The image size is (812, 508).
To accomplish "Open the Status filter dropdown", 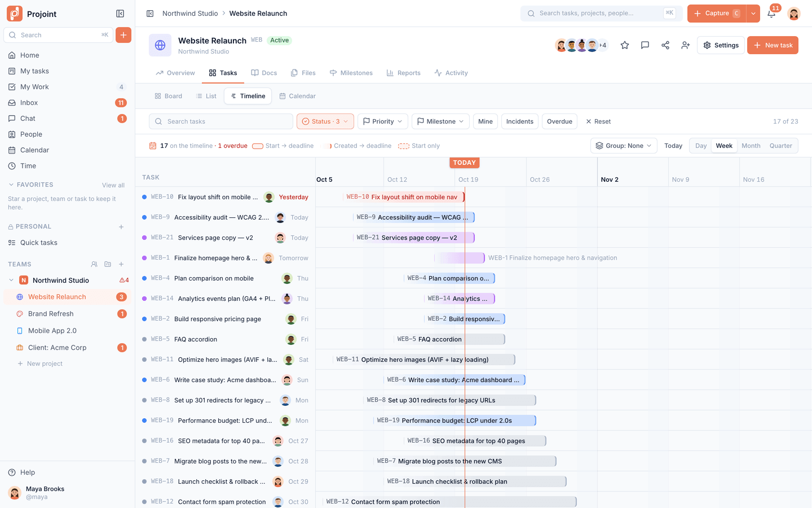I will click(x=325, y=121).
